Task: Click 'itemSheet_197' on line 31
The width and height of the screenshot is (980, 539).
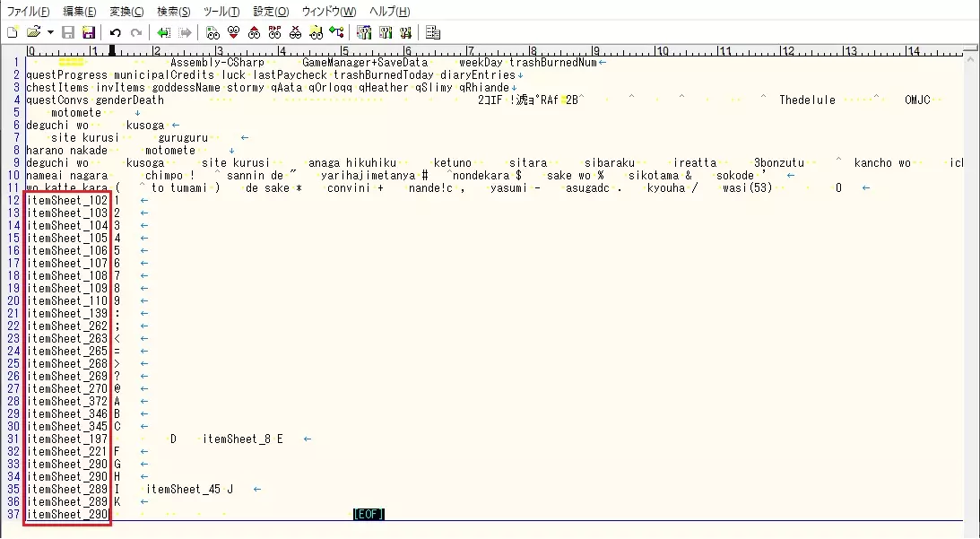Action: 67,439
